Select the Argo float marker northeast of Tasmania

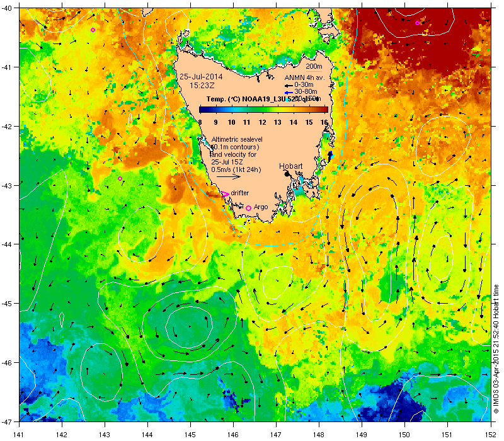(417, 23)
